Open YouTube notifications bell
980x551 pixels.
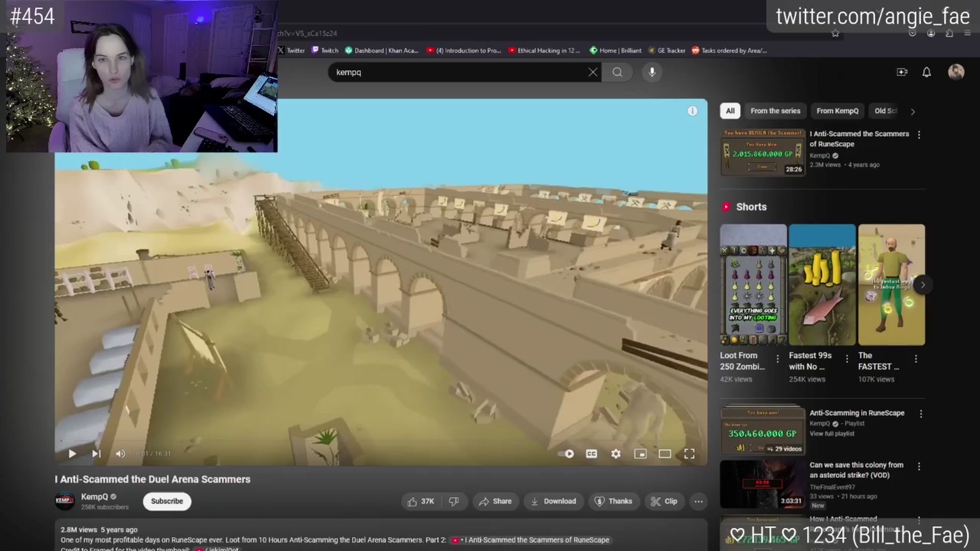pos(926,72)
